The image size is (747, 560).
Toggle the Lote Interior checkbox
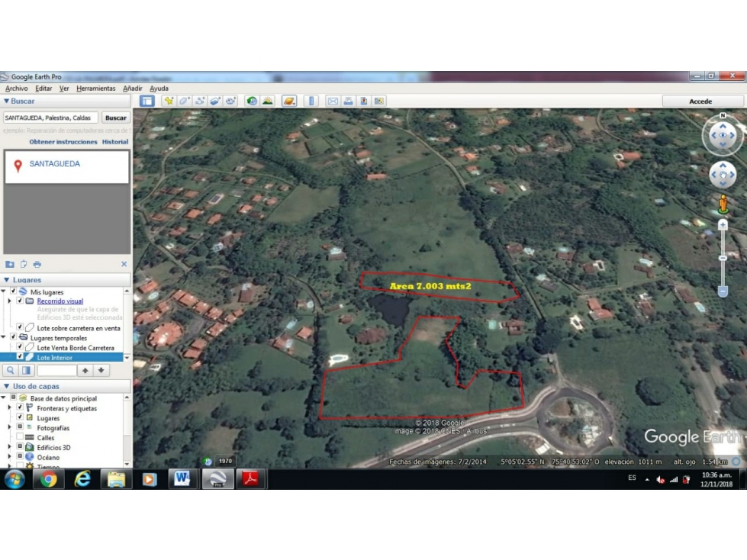click(20, 356)
